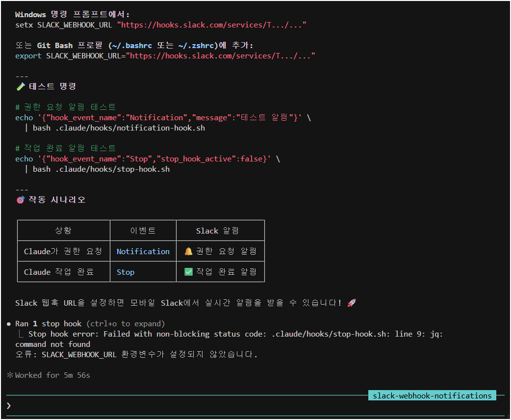The height and width of the screenshot is (420, 511).
Task: Click the test tube emoji before 테스트 명령
Action: 21,86
